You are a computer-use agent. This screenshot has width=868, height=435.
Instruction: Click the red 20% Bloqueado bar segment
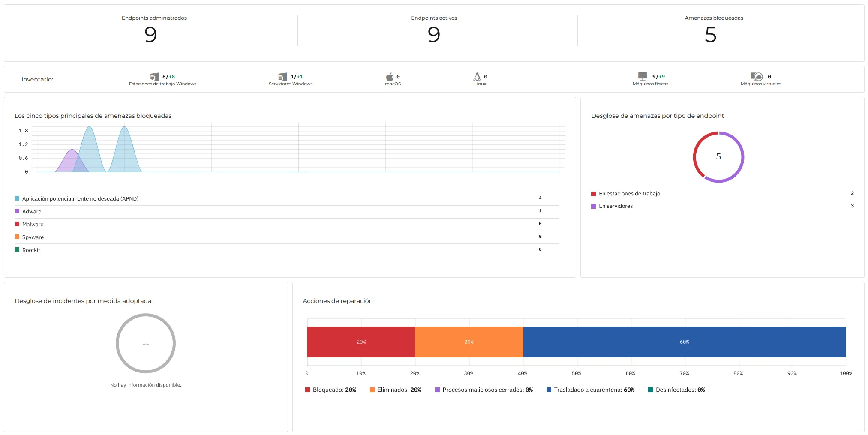coord(361,342)
